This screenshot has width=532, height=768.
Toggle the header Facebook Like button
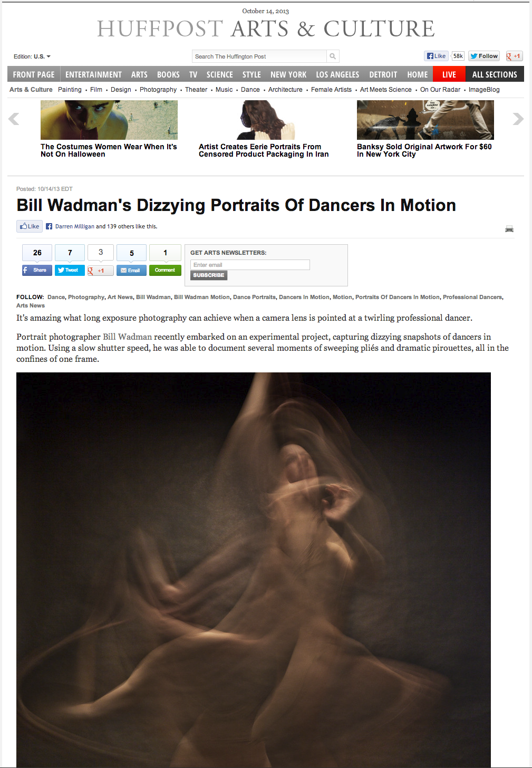click(x=436, y=56)
